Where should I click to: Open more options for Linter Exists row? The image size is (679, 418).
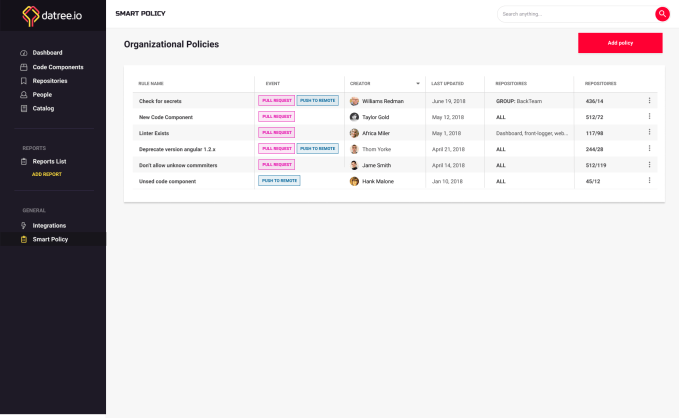pos(649,132)
